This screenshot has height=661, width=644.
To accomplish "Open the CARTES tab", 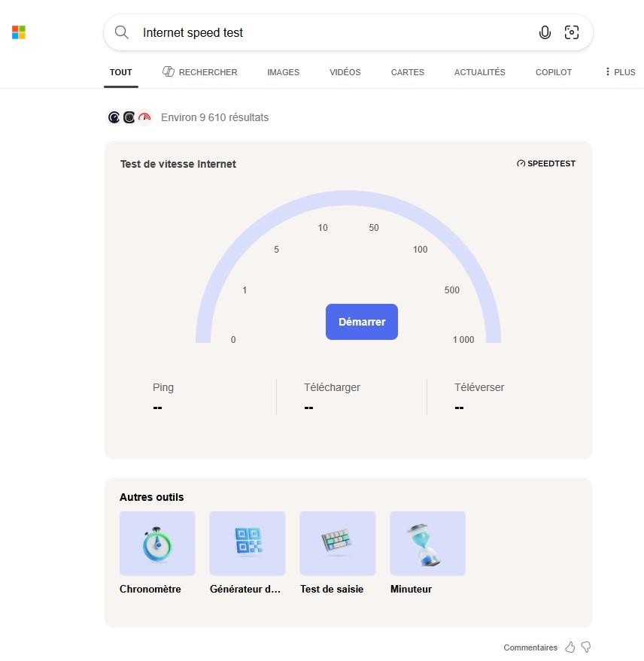I will [x=407, y=72].
